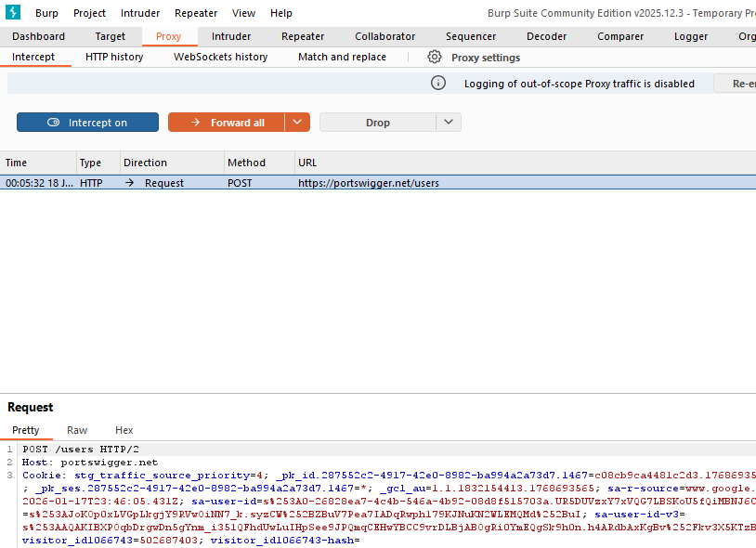756x548 pixels.
Task: Open the Burp menu
Action: 46,13
